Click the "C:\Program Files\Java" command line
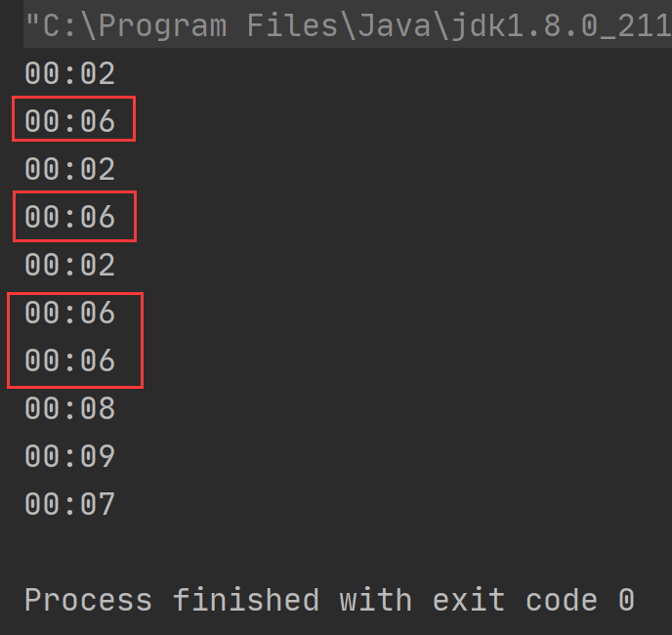The height and width of the screenshot is (635, 672). pyautogui.click(x=348, y=24)
